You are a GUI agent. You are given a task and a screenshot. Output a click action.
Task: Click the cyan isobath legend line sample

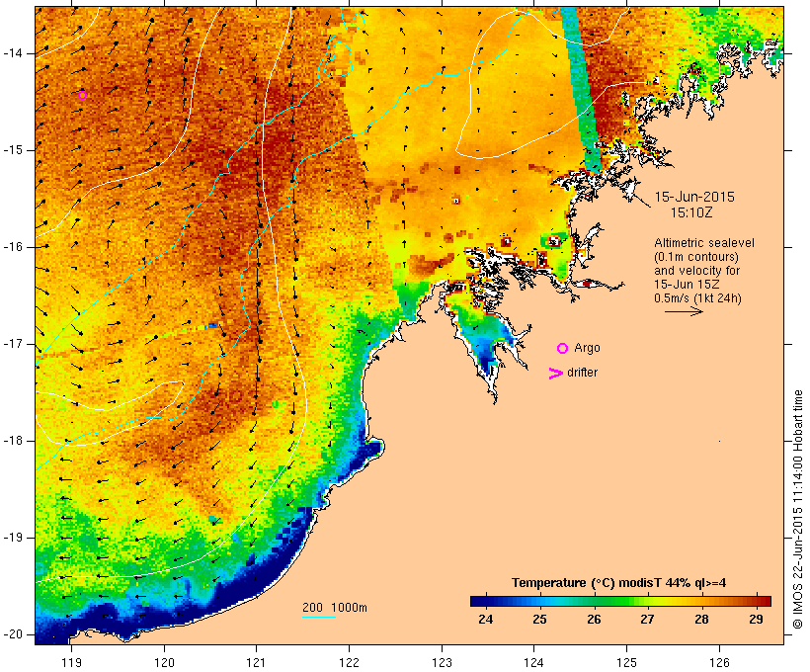point(319,617)
